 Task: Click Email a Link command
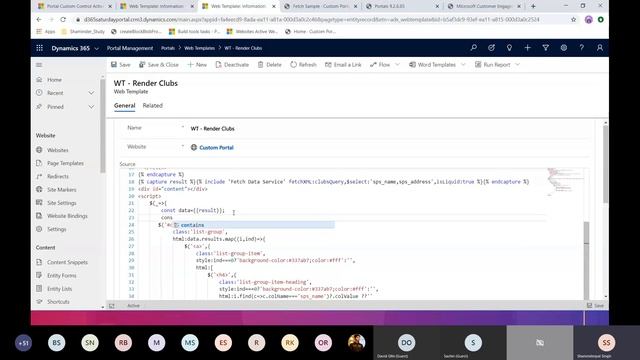[343, 64]
